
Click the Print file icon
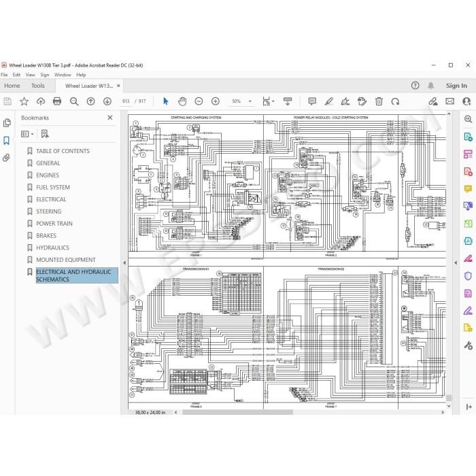pos(57,101)
